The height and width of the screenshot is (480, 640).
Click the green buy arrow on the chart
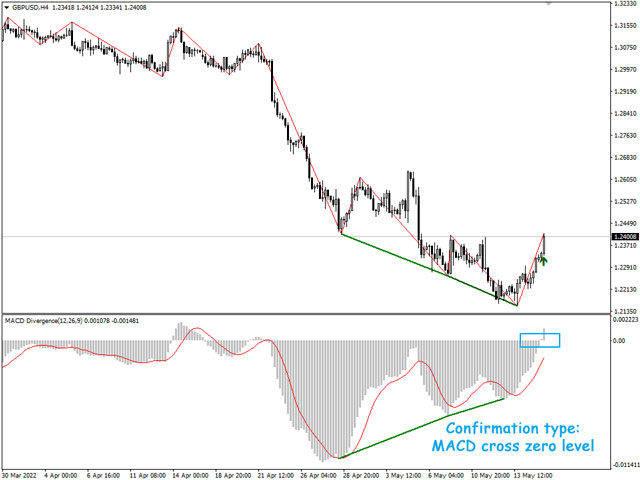pos(543,260)
